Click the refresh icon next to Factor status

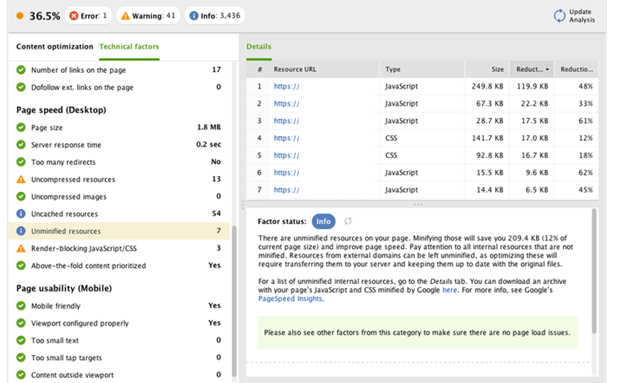(x=348, y=221)
